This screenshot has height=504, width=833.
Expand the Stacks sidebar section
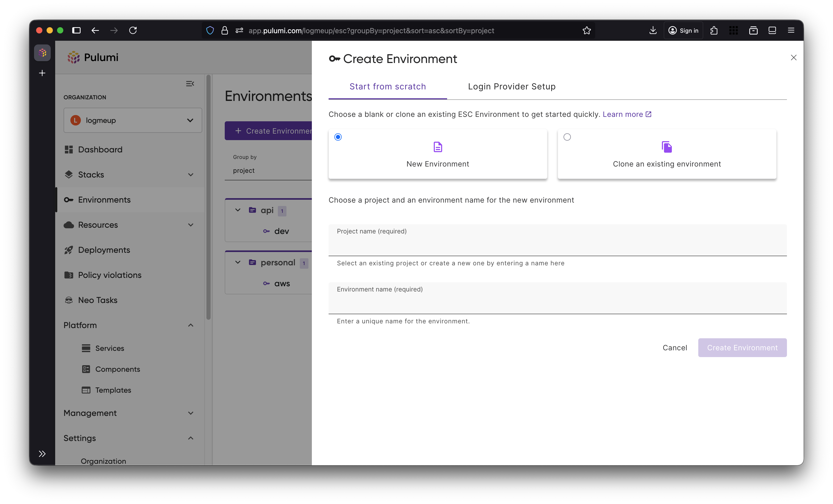pos(191,175)
